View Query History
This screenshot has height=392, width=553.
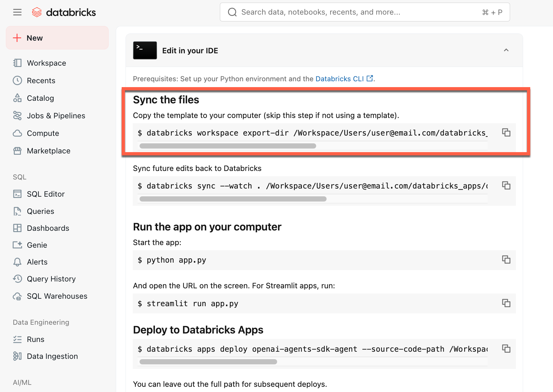(x=51, y=279)
